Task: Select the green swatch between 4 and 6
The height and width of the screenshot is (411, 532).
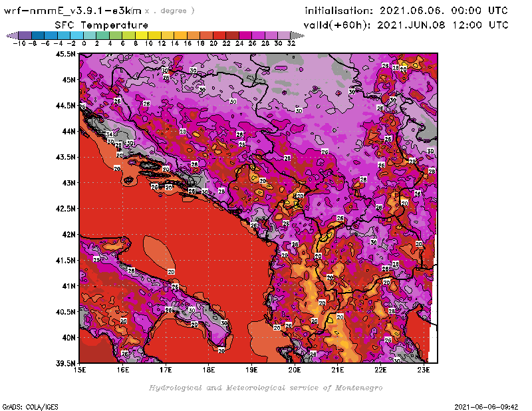Action: click(116, 35)
